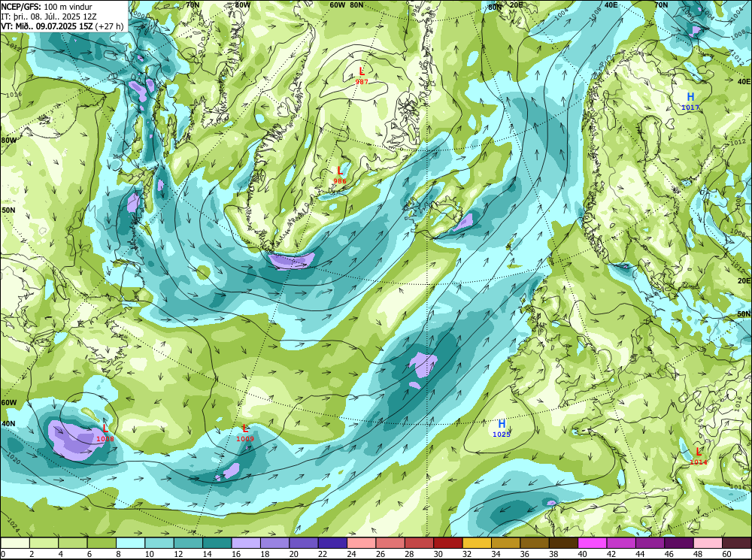This screenshot has height=560, width=752.
Task: Pick the pastel pink 48–60 legend swatch
Action: [x=708, y=543]
